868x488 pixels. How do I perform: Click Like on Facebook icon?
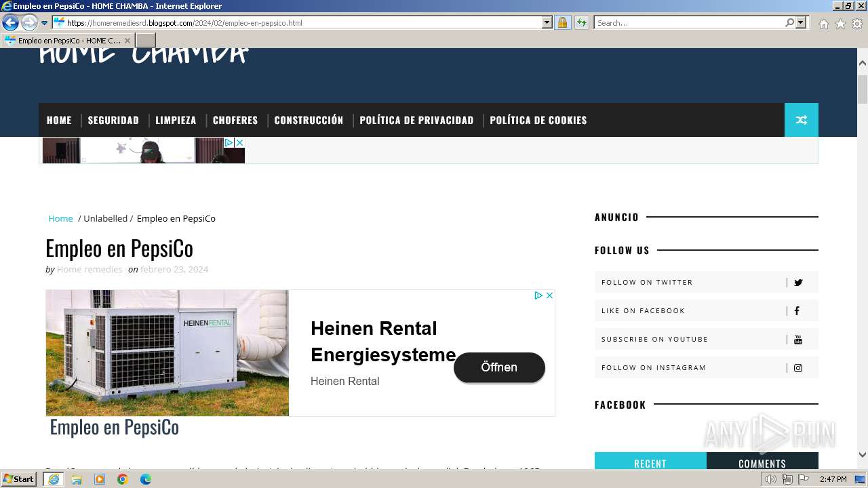[797, 311]
